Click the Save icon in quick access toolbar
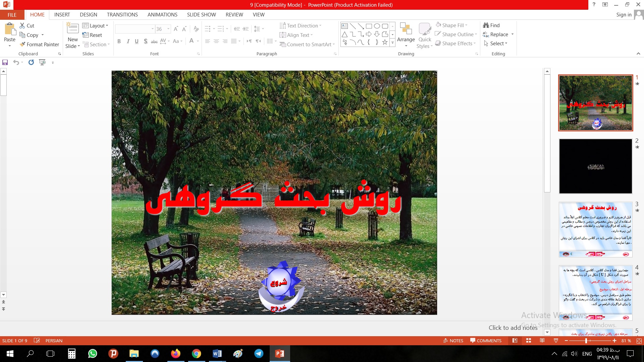The width and height of the screenshot is (644, 362). 5,62
